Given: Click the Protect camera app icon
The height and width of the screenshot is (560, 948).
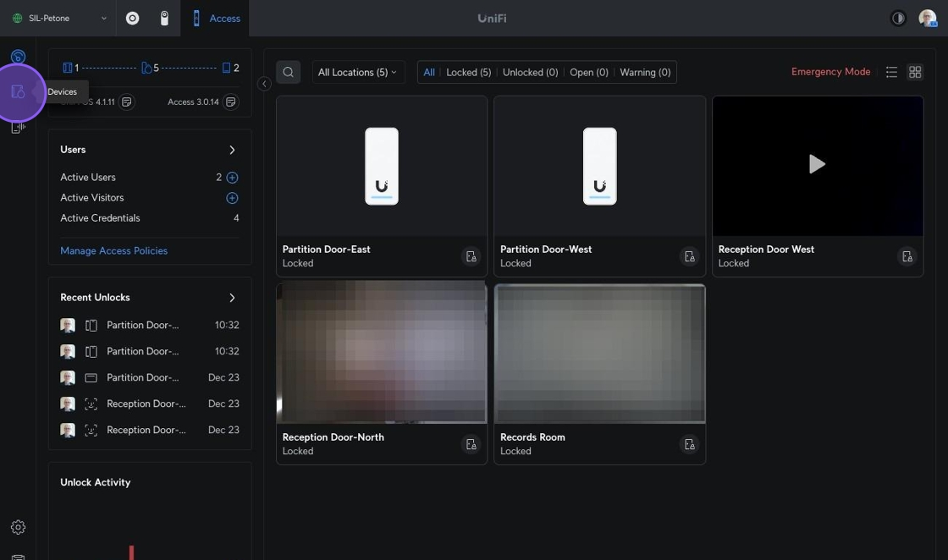Looking at the screenshot, I should point(164,18).
